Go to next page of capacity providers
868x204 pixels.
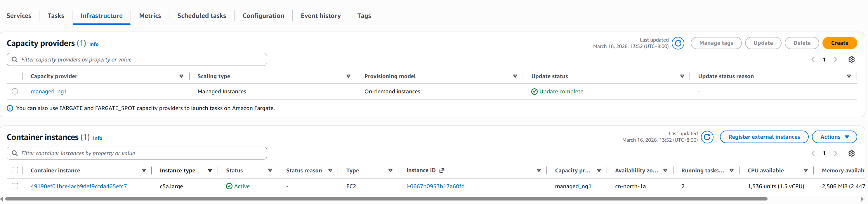tap(835, 59)
